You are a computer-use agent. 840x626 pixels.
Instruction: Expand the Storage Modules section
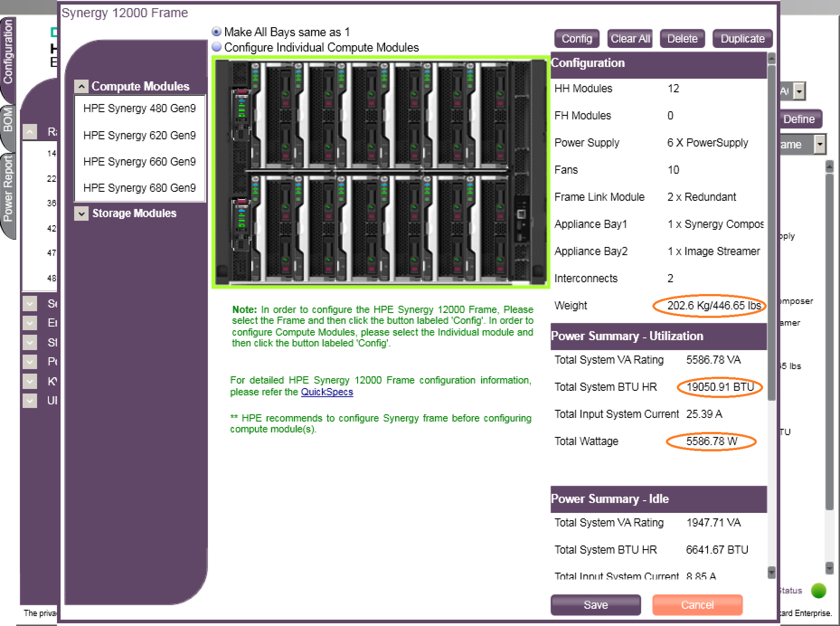click(x=81, y=213)
